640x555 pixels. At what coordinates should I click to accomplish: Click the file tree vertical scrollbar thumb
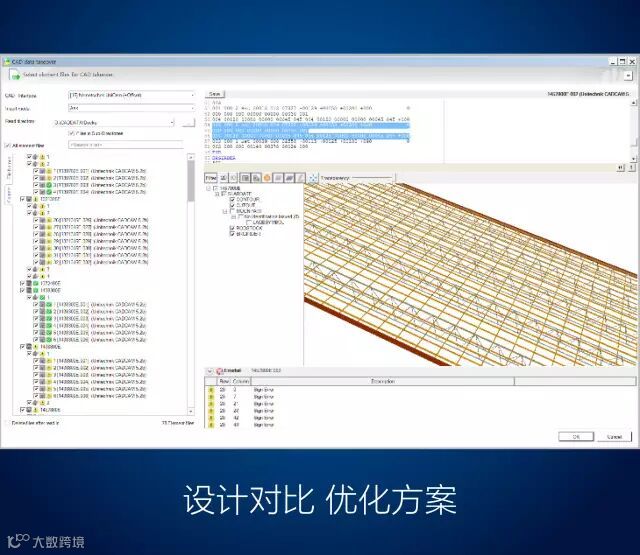pos(191,180)
